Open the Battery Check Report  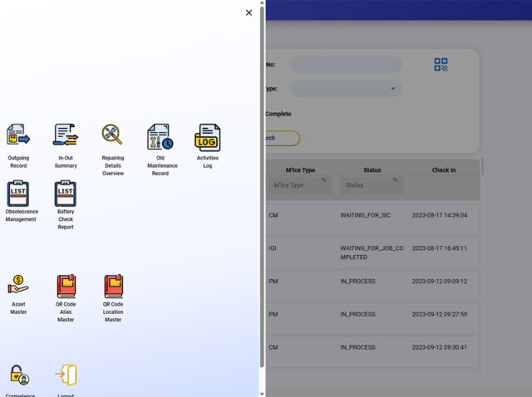point(66,194)
